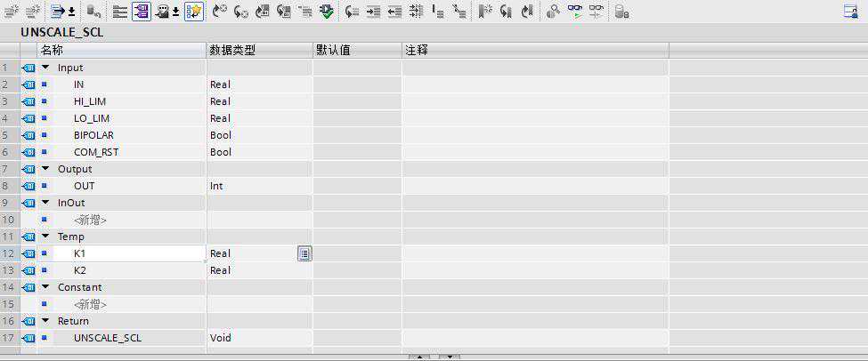Click the green checkmark syntax check icon

[327, 12]
